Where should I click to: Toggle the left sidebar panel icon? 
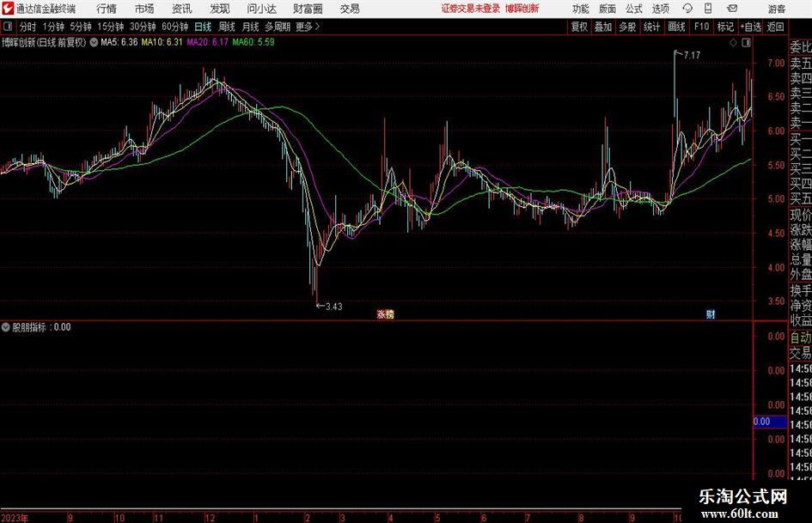coord(8,27)
